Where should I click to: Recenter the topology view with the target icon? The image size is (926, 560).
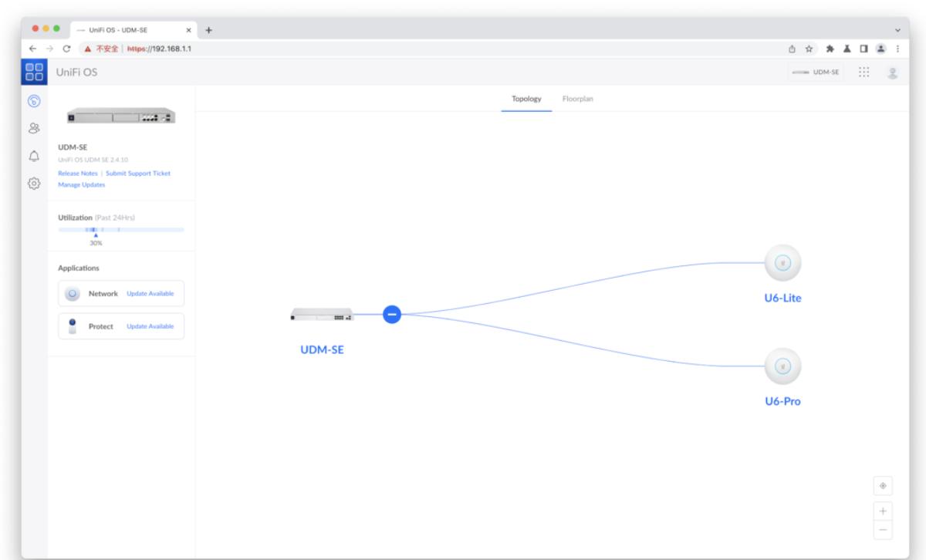click(x=883, y=485)
